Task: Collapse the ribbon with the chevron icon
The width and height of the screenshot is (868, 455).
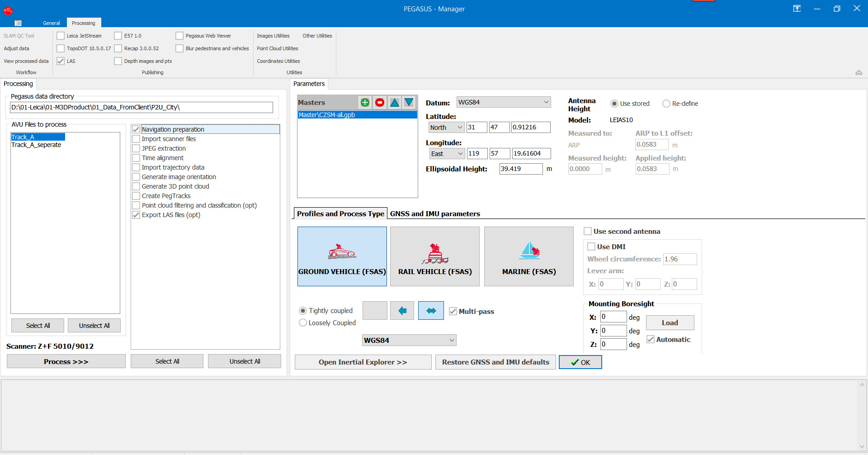Action: pos(859,72)
